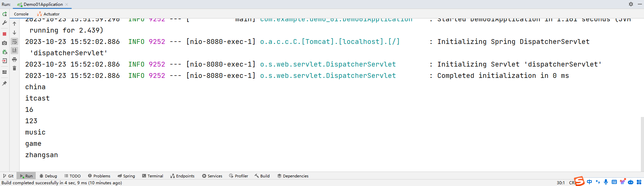
Task: Click the camera icon to dump threads
Action: click(4, 43)
